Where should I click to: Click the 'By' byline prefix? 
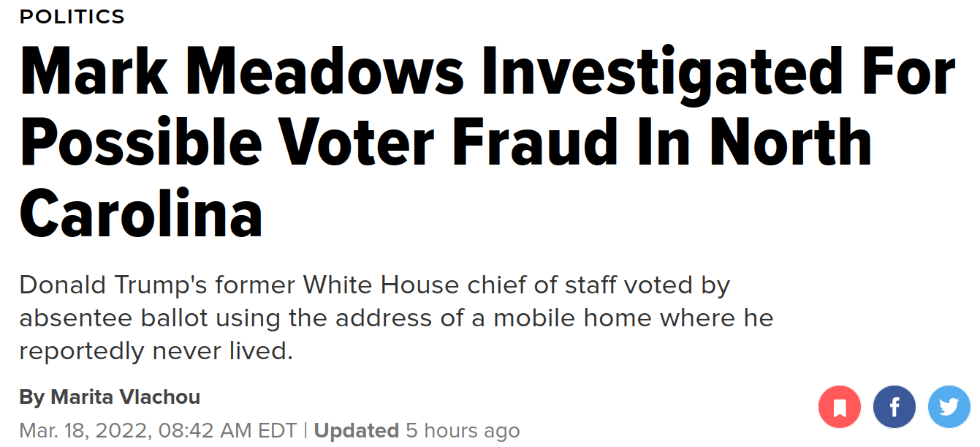[31, 397]
